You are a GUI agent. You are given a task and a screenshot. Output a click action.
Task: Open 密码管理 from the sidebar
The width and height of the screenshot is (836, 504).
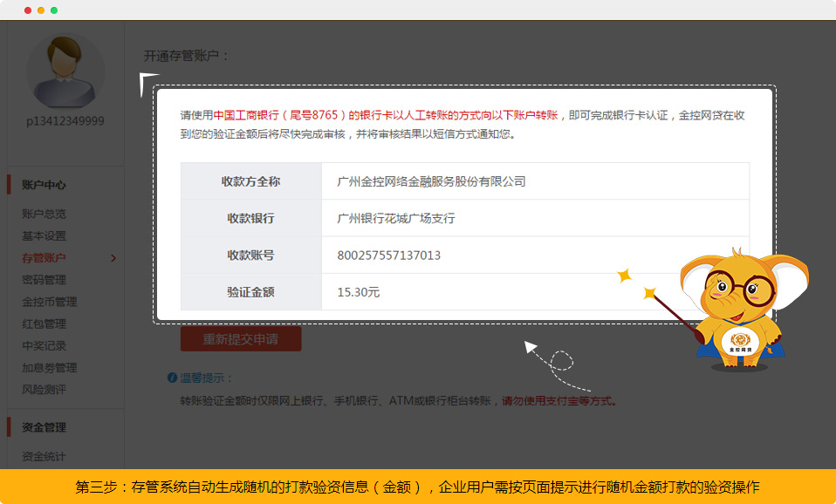[x=44, y=280]
